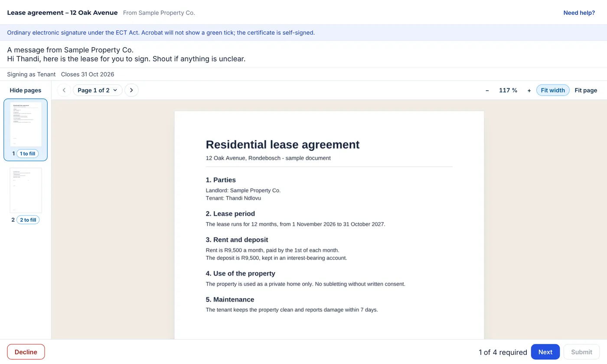Click 'Closes 31 Oct 2026' text
607x364 pixels.
[88, 74]
